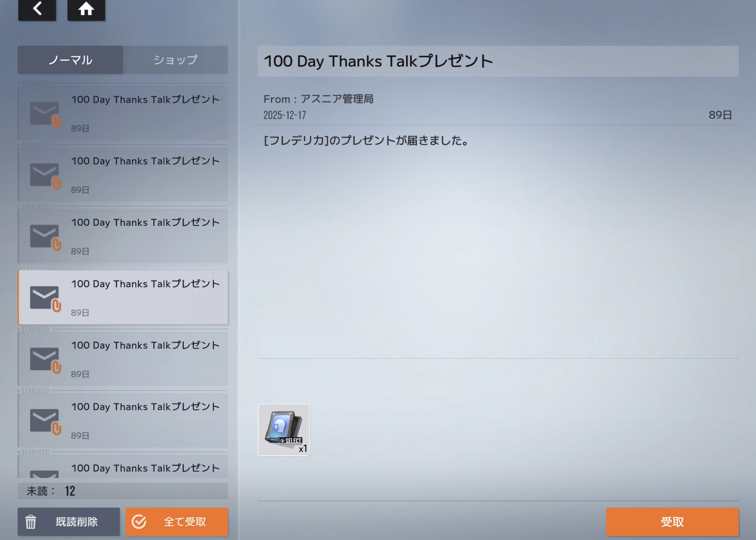This screenshot has height=540, width=756.
Task: Switch to the ノーマル tab
Action: 70,60
